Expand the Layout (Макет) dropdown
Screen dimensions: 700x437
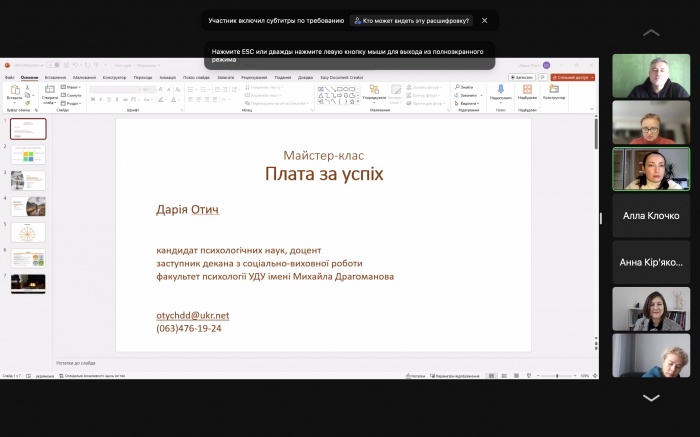(73, 87)
